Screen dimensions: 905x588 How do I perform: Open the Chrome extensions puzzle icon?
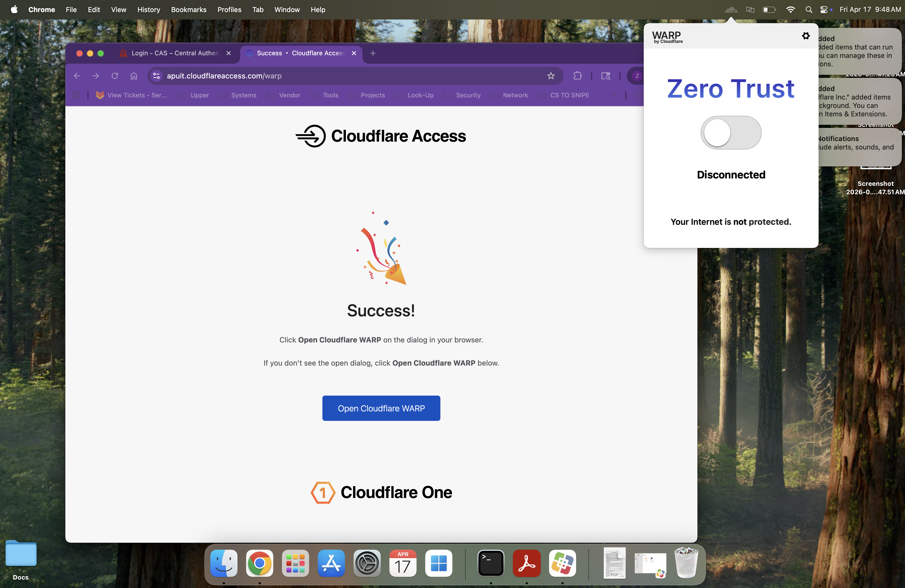point(577,76)
